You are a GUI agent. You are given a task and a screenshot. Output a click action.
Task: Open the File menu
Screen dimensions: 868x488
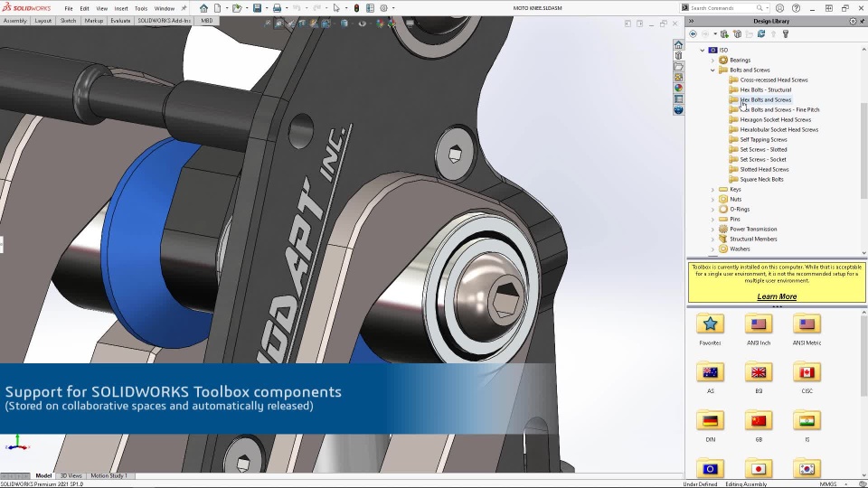tap(69, 8)
